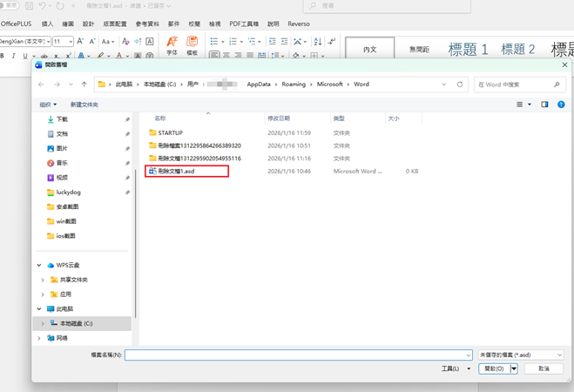Click the Save icon in Word title bar
This screenshot has height=392, width=574.
coord(29,6)
